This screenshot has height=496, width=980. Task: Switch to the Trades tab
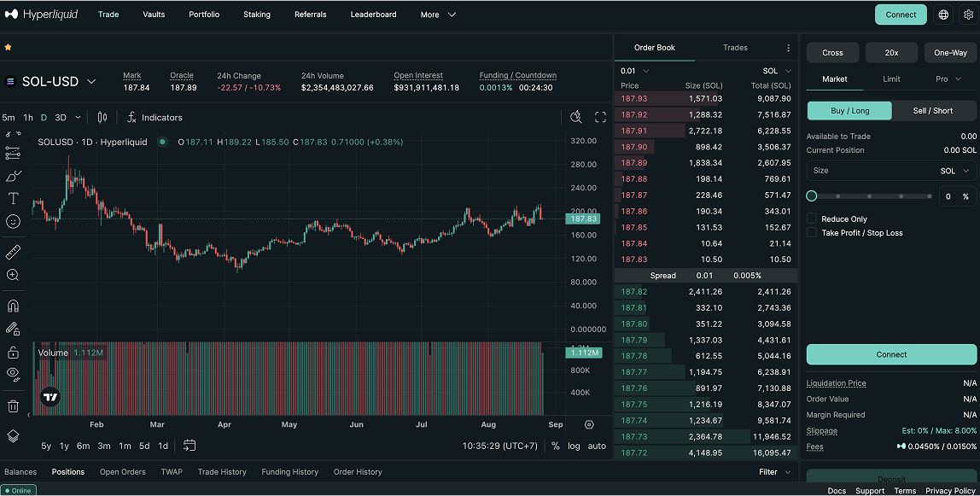[735, 48]
